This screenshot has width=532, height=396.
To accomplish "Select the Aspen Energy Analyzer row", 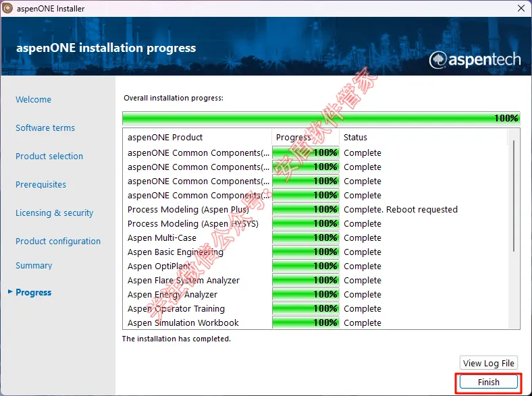I will (x=315, y=295).
